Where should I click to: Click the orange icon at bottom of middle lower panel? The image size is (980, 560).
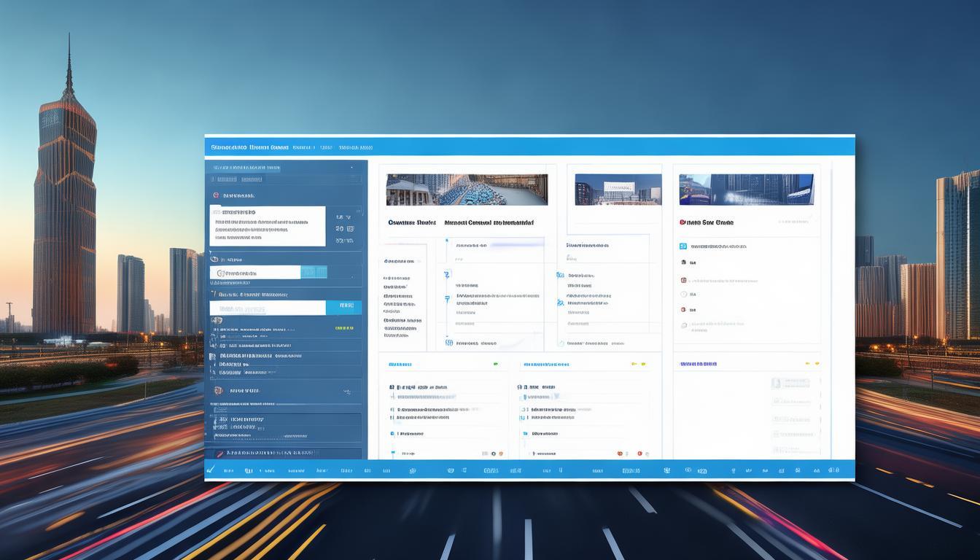coord(620,454)
